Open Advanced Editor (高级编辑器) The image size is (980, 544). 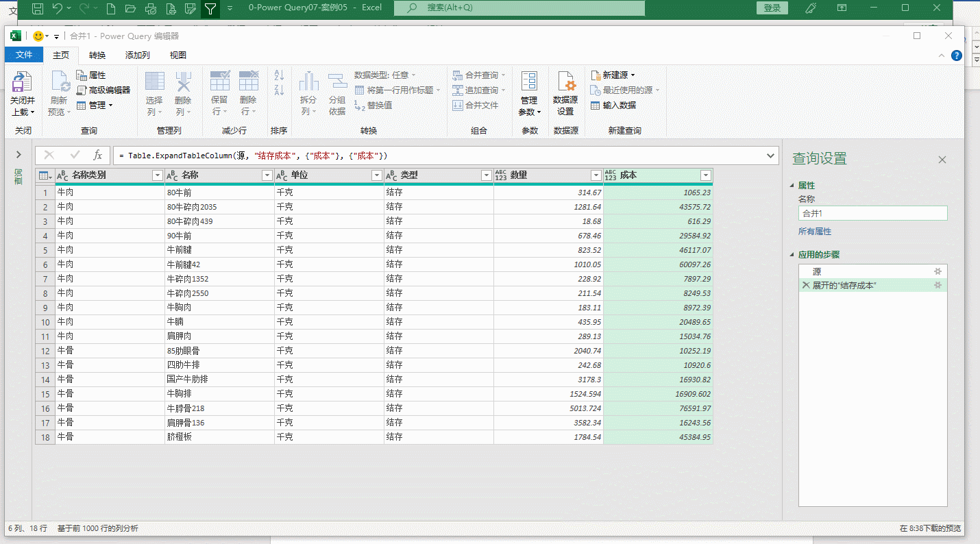pyautogui.click(x=103, y=90)
